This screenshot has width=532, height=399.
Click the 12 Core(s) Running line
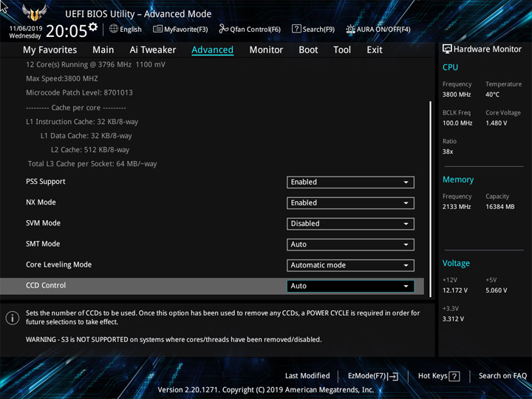(x=95, y=64)
